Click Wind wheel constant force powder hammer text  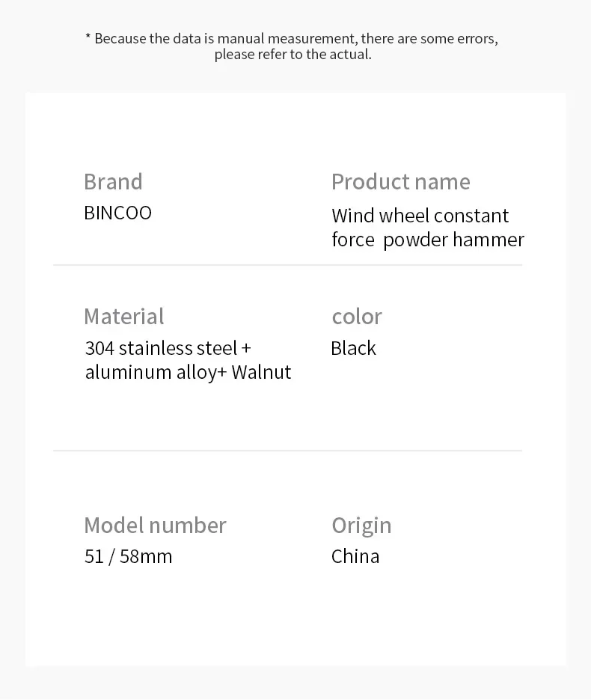coord(428,228)
